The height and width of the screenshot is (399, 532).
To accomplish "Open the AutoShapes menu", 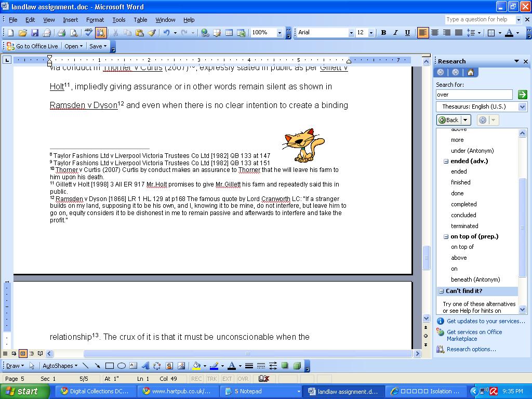I will (60, 366).
